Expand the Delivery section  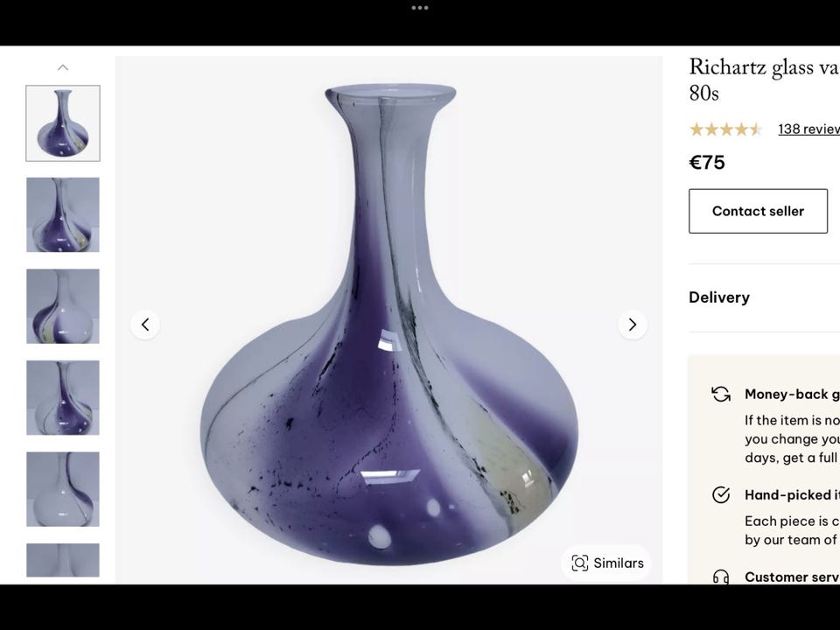(719, 297)
